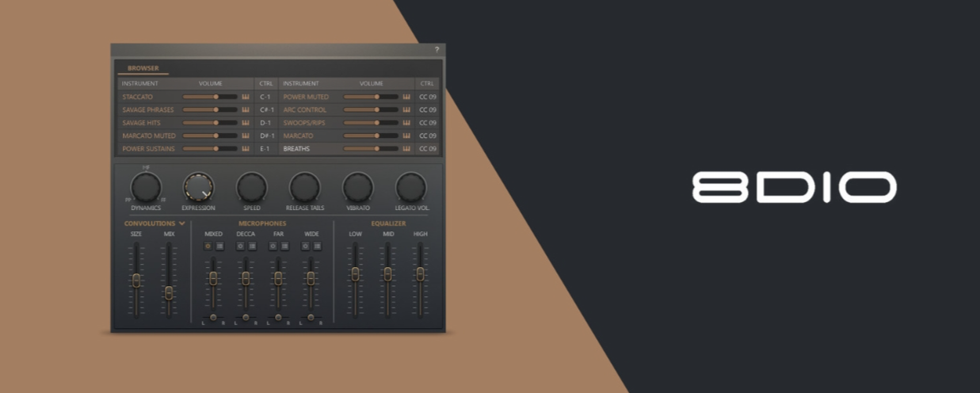Select the SAVAGE PHRASES articulation
The width and height of the screenshot is (980, 393).
click(x=148, y=110)
